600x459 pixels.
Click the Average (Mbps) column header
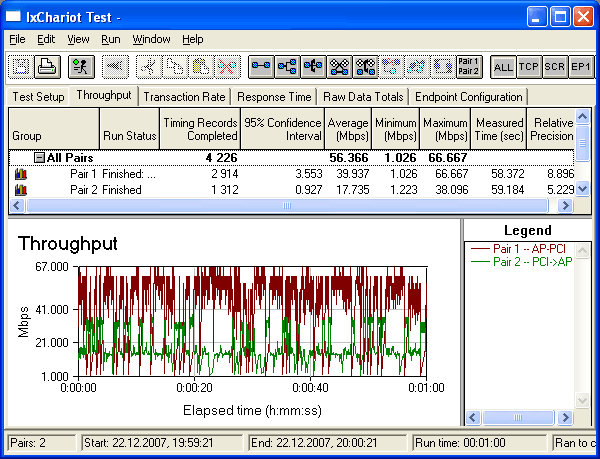click(348, 129)
